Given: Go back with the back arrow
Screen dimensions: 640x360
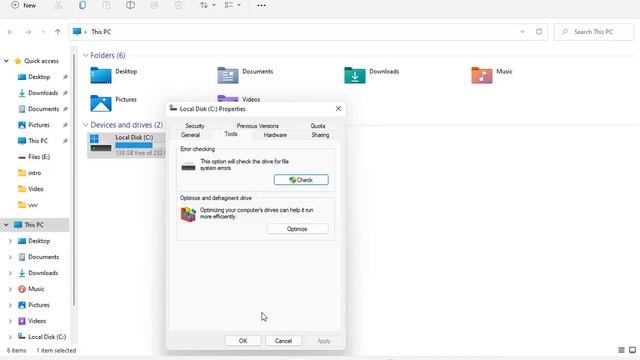Looking at the screenshot, I should point(11,32).
